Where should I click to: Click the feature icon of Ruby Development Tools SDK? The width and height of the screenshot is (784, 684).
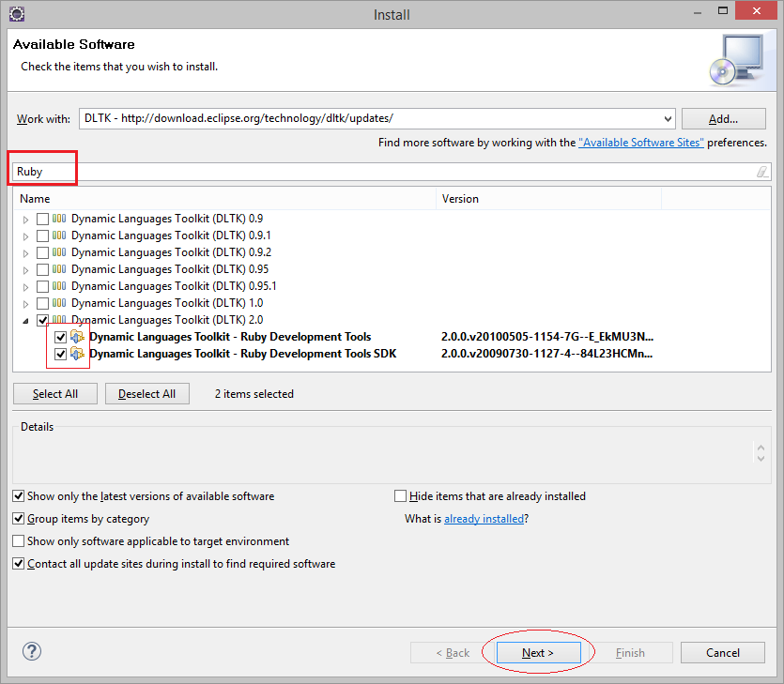77,354
